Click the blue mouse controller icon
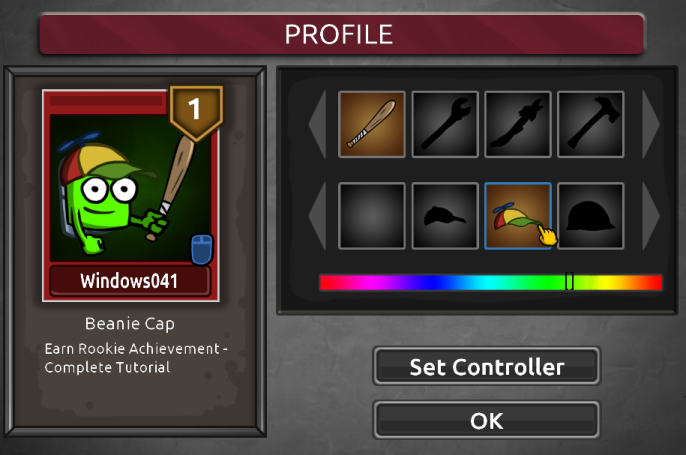This screenshot has width=686, height=455. coord(202,249)
